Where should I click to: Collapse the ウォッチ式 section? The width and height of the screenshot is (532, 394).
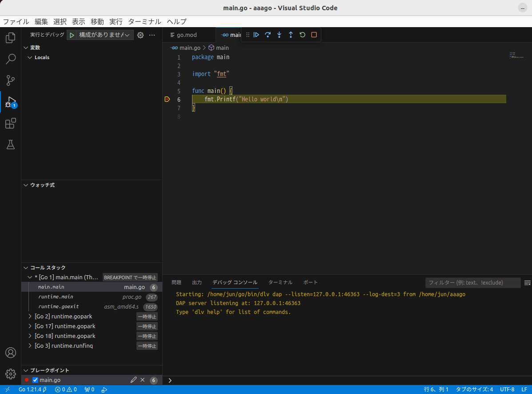click(x=26, y=185)
